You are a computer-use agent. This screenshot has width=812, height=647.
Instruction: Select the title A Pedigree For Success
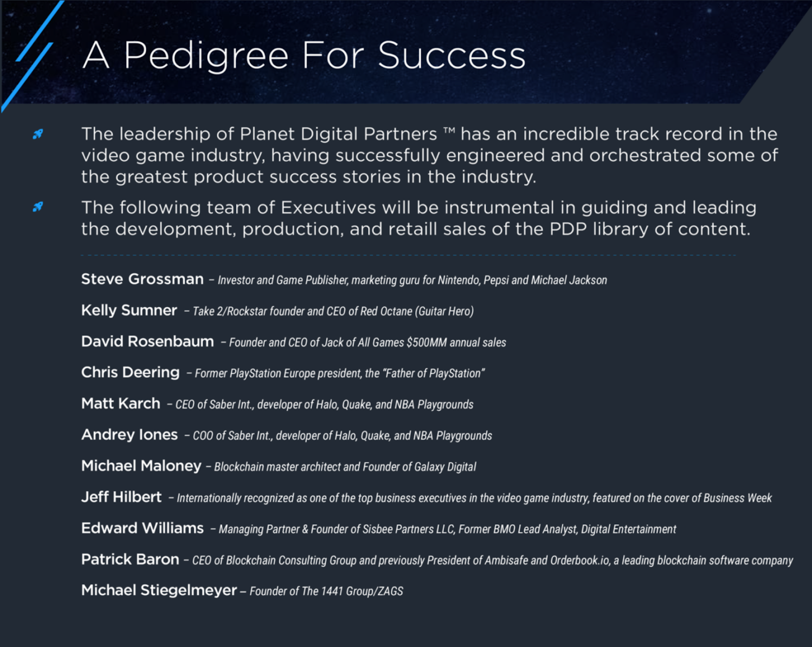[x=304, y=55]
